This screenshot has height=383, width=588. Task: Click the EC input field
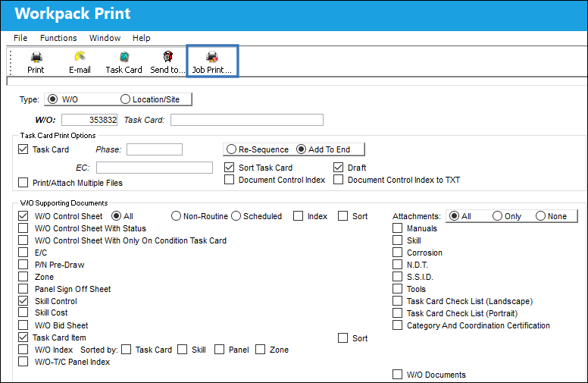pyautogui.click(x=155, y=168)
